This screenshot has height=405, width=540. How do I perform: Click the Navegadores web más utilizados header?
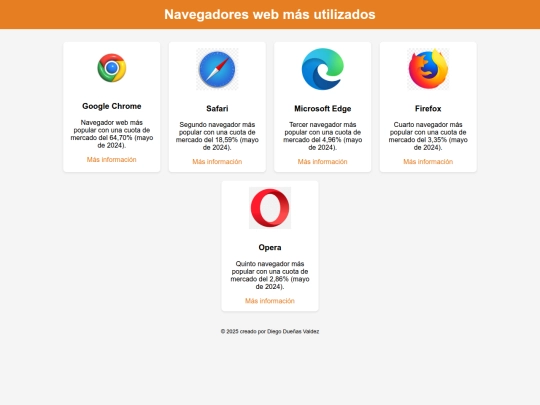[x=270, y=14]
